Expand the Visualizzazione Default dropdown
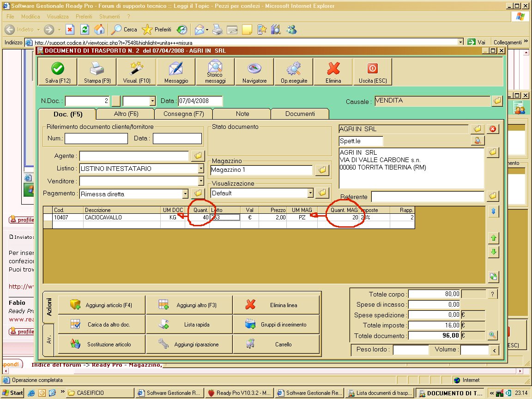The height and width of the screenshot is (399, 532). (310, 193)
